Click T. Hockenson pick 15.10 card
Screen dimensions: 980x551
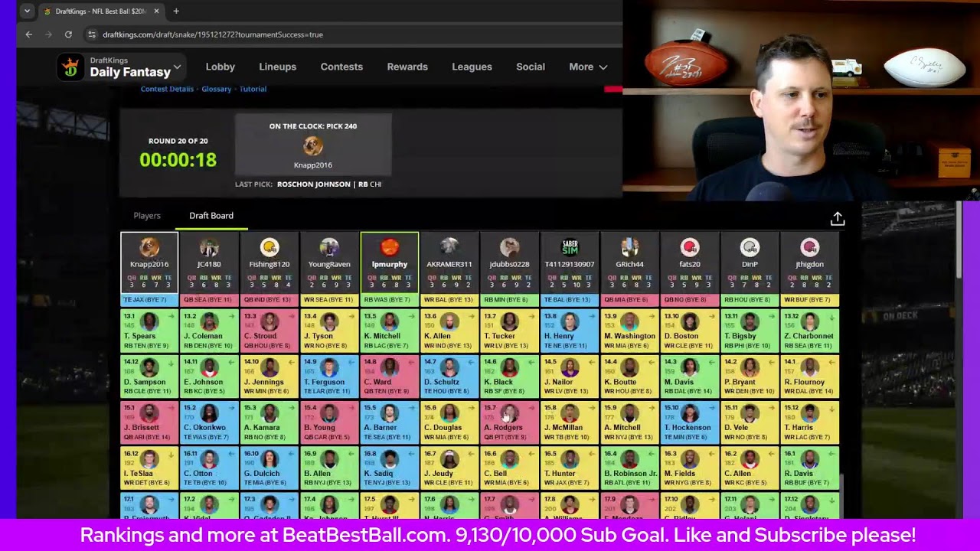click(x=690, y=422)
